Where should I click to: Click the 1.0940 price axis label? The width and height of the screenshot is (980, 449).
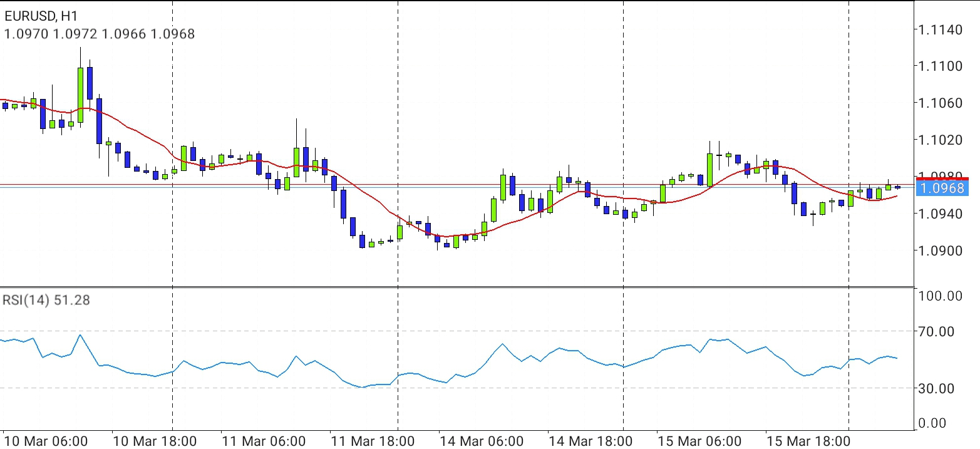pyautogui.click(x=939, y=214)
